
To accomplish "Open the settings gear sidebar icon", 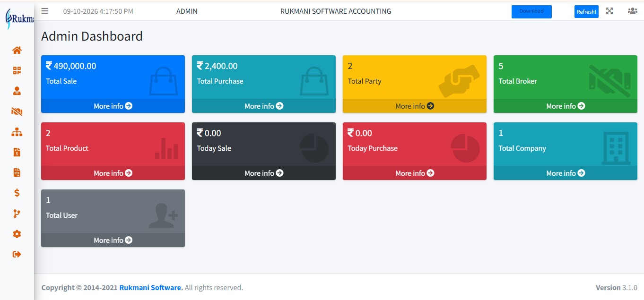I will coord(17,234).
